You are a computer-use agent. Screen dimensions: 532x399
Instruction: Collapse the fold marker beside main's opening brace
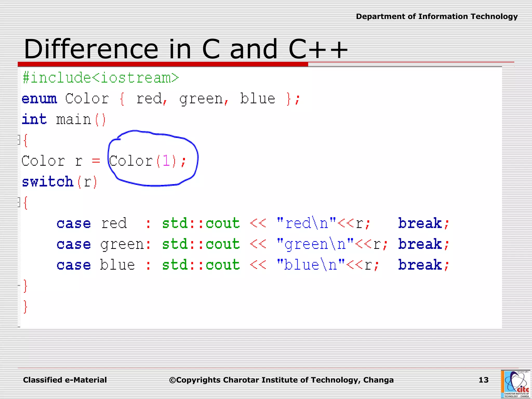[19, 140]
